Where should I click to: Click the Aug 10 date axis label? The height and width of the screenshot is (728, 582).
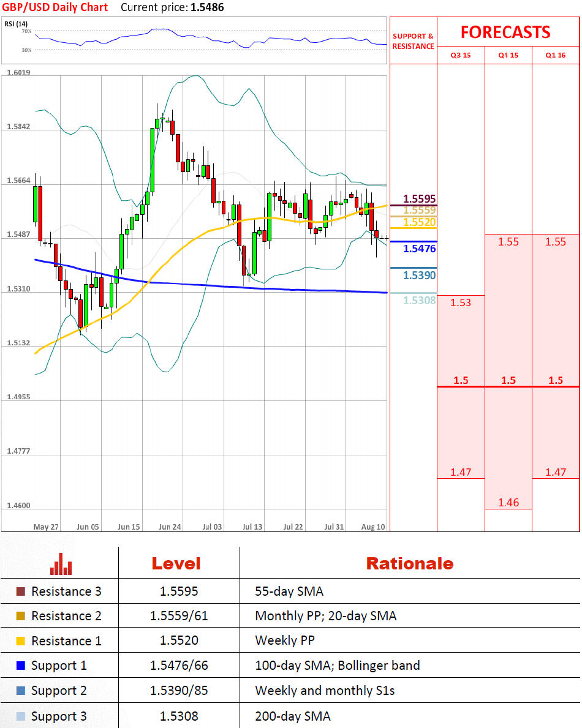pos(373,527)
